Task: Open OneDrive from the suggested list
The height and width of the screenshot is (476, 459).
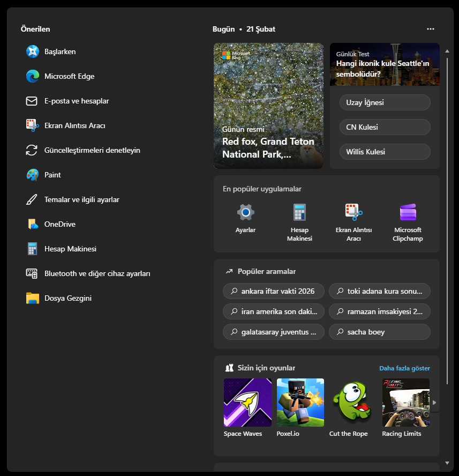Action: pyautogui.click(x=51, y=225)
